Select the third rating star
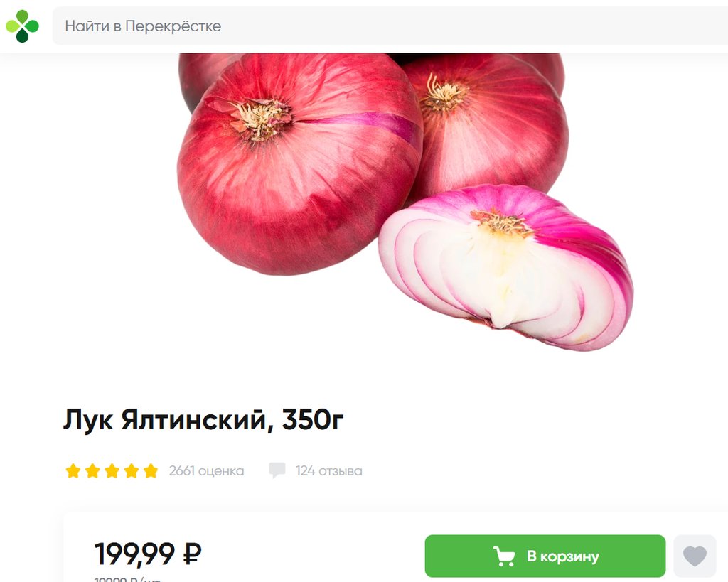Screen dimensions: 728x582 tap(112, 470)
